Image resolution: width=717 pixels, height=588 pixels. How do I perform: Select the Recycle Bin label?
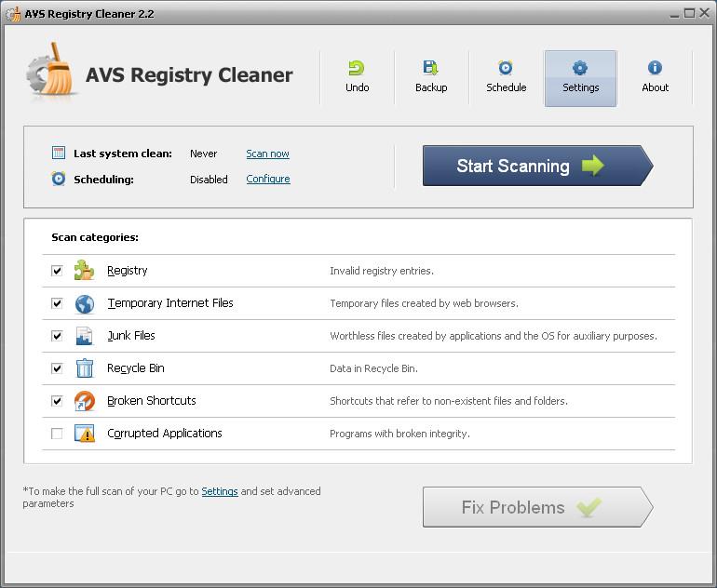[x=135, y=368]
